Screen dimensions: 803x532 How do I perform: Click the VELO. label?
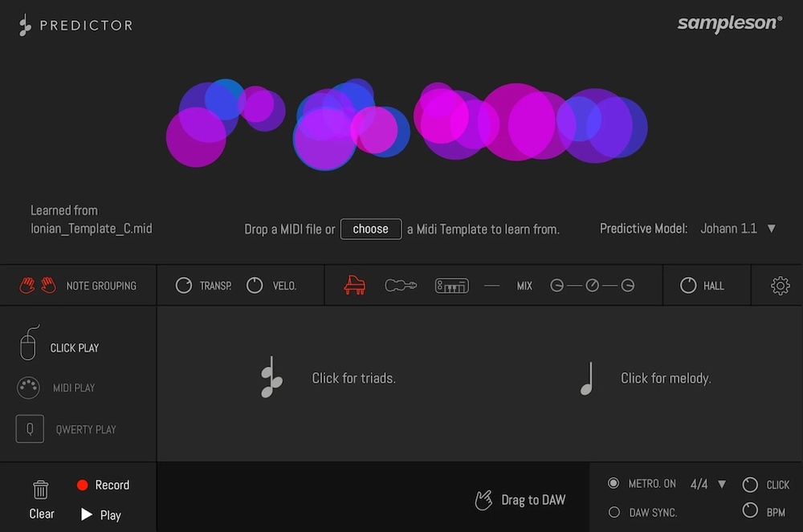pyautogui.click(x=284, y=286)
